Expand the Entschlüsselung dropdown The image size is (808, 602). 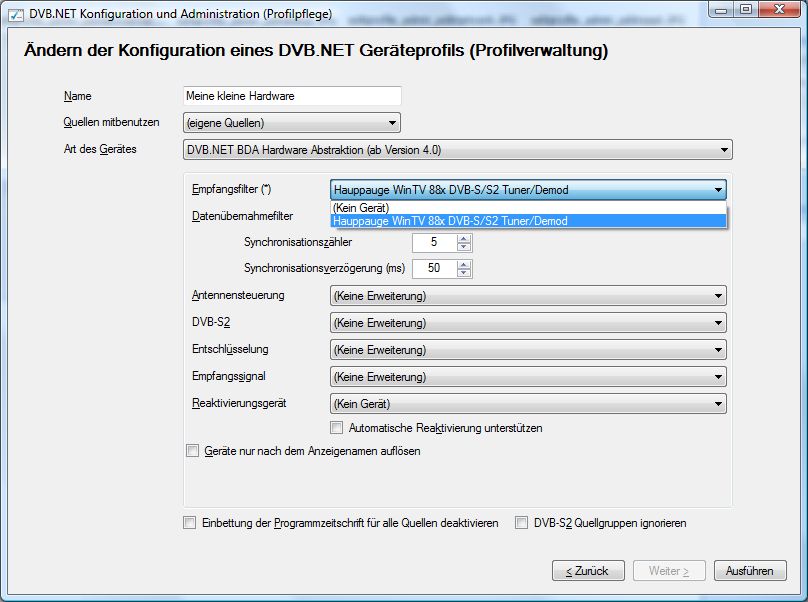pos(527,350)
